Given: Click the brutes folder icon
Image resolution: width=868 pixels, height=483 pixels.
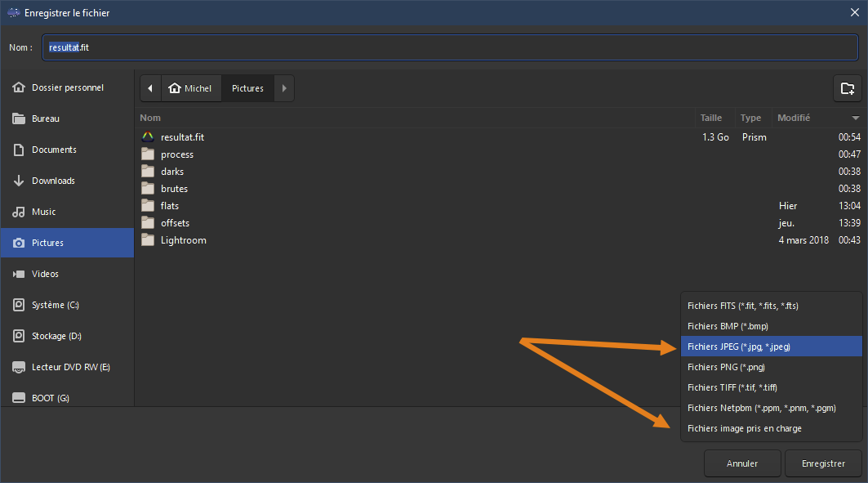Looking at the screenshot, I should [x=148, y=188].
